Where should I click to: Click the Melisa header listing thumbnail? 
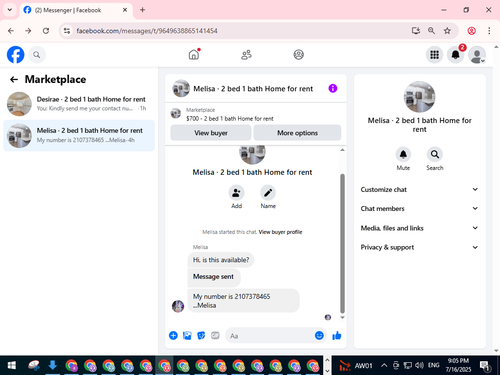tap(181, 88)
